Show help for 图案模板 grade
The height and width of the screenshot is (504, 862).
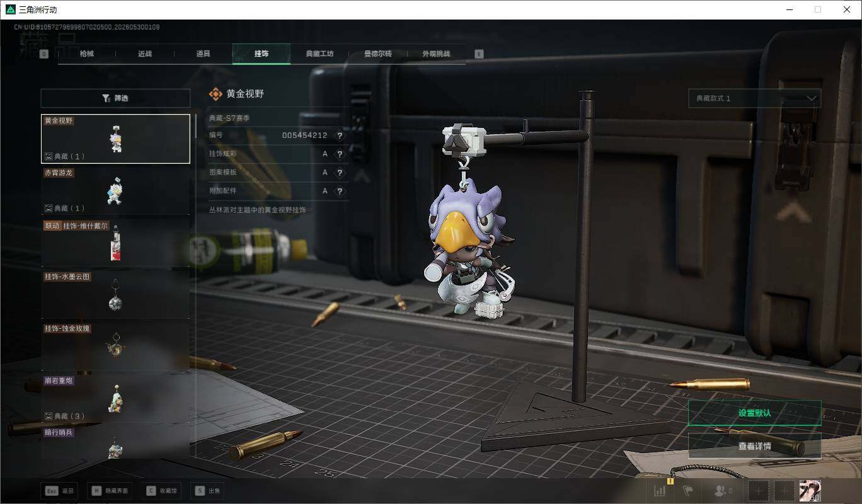(x=340, y=172)
